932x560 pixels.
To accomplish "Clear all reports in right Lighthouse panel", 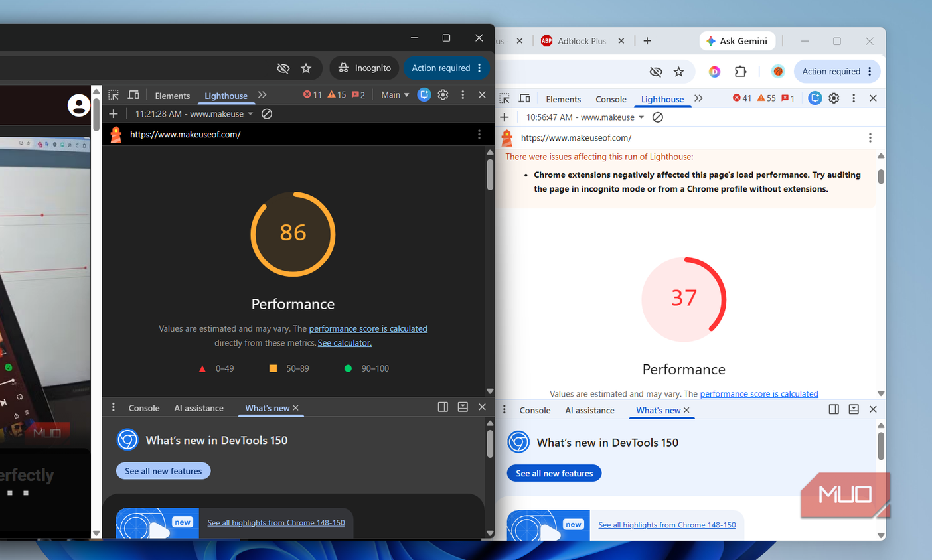I will tap(658, 117).
